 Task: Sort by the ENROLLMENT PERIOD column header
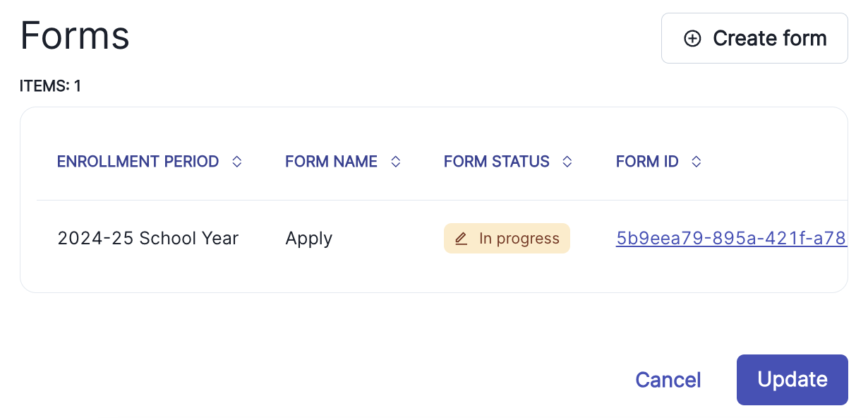tap(138, 162)
